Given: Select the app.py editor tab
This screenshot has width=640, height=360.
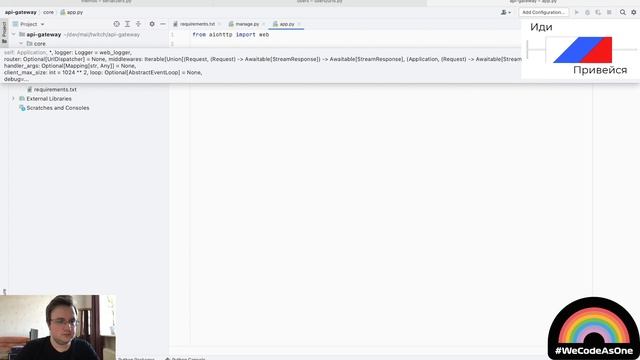Looking at the screenshot, I should pyautogui.click(x=287, y=24).
